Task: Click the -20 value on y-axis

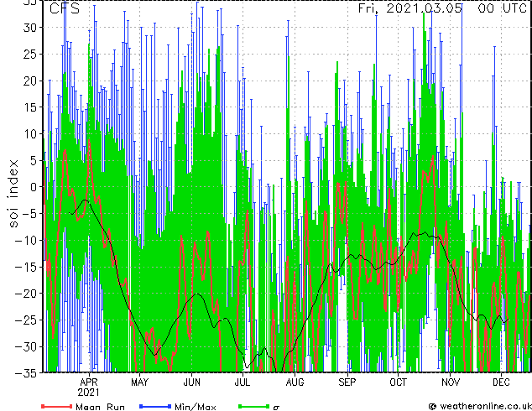Action: click(26, 294)
